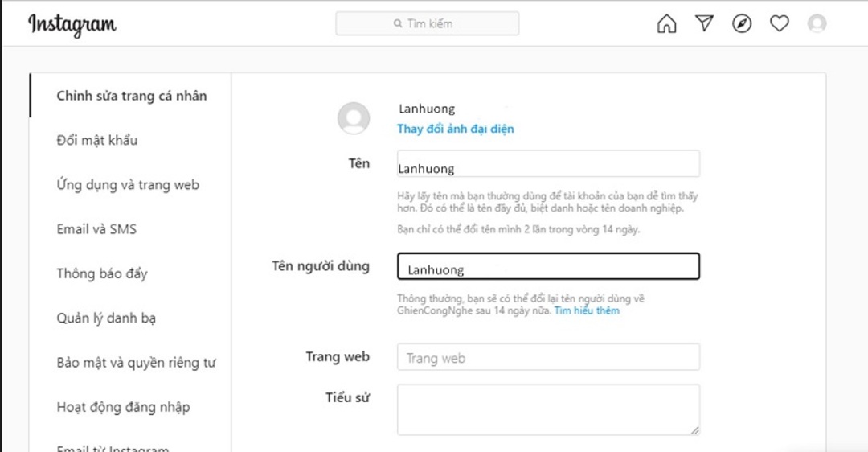The width and height of the screenshot is (868, 452).
Task: Open activity feed heart icon
Action: (x=779, y=24)
